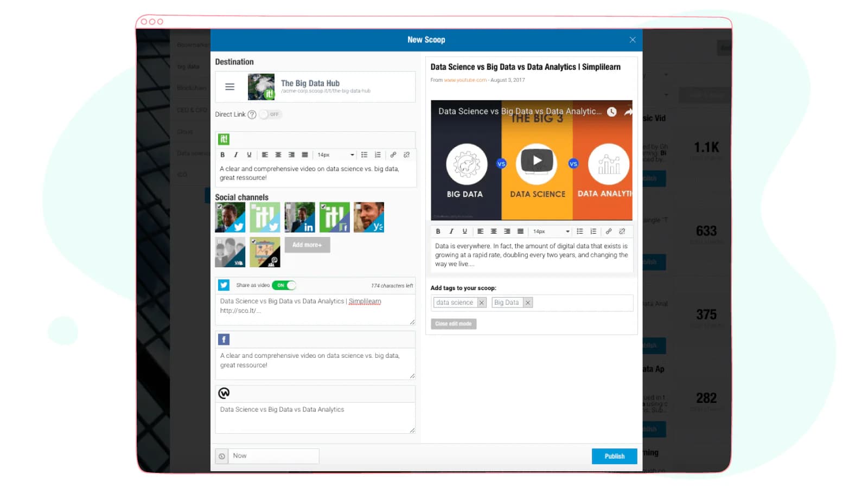Viewport: 868px width, 488px height.
Task: Open the description editor font size dropdown
Action: (551, 232)
